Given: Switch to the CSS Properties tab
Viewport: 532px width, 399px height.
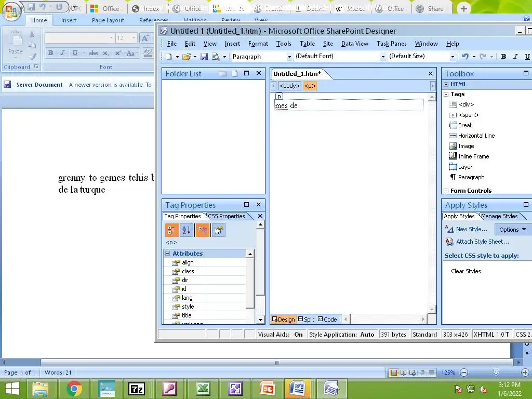Looking at the screenshot, I should tap(227, 216).
